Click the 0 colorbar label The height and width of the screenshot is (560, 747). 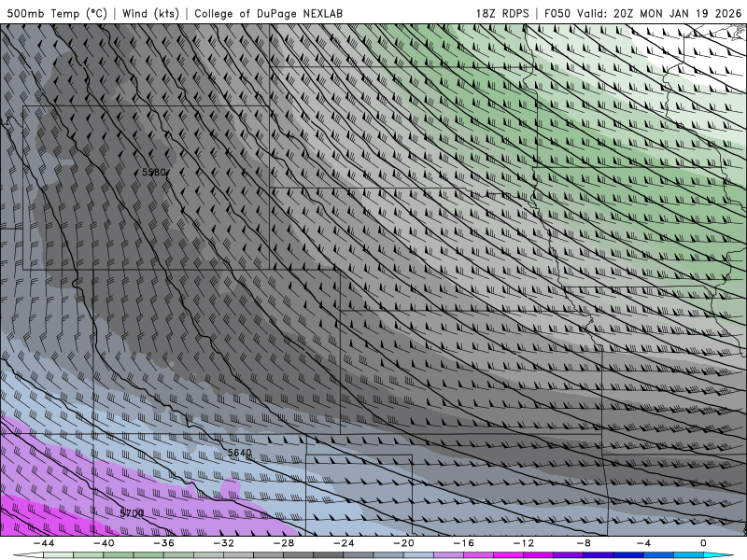tap(703, 543)
